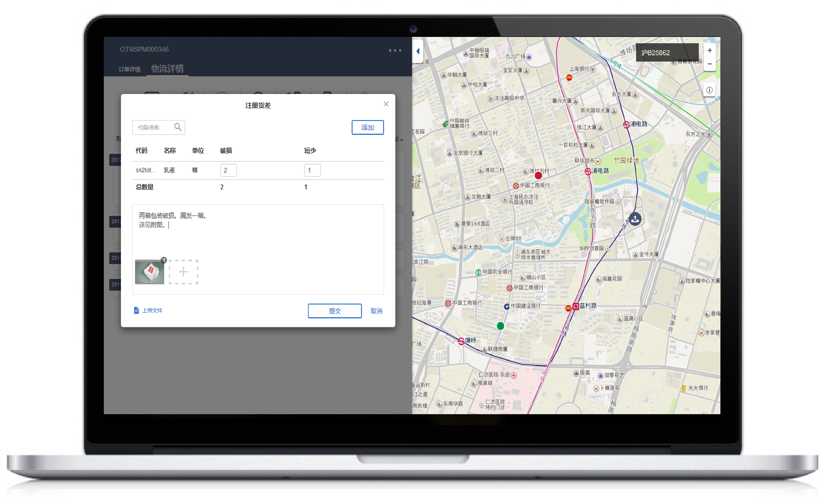Remove the attached package photo thumbnail

point(163,260)
